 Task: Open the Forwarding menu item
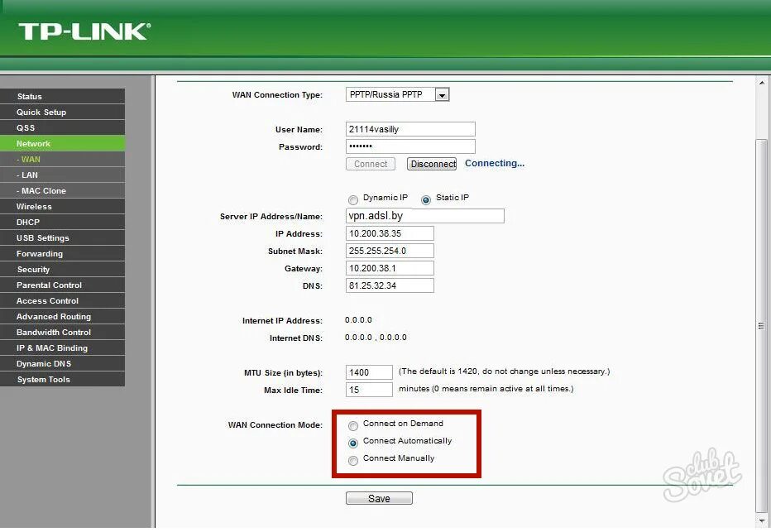tap(62, 254)
